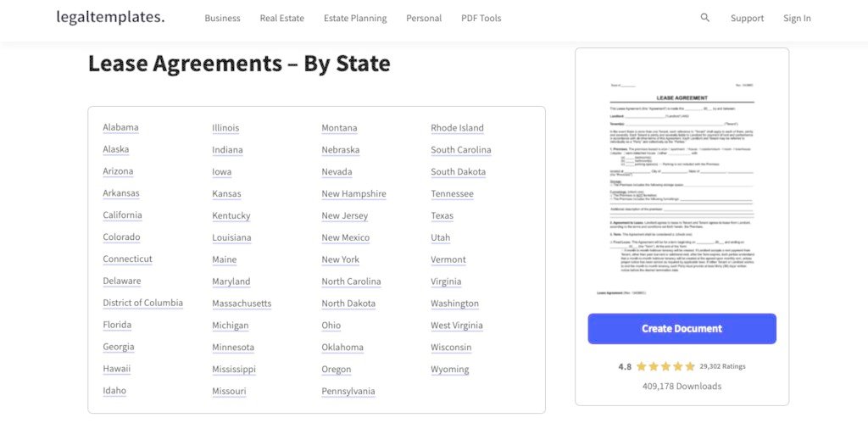The image size is (868, 429).
Task: Click the legaltemplates logo
Action: [x=110, y=17]
